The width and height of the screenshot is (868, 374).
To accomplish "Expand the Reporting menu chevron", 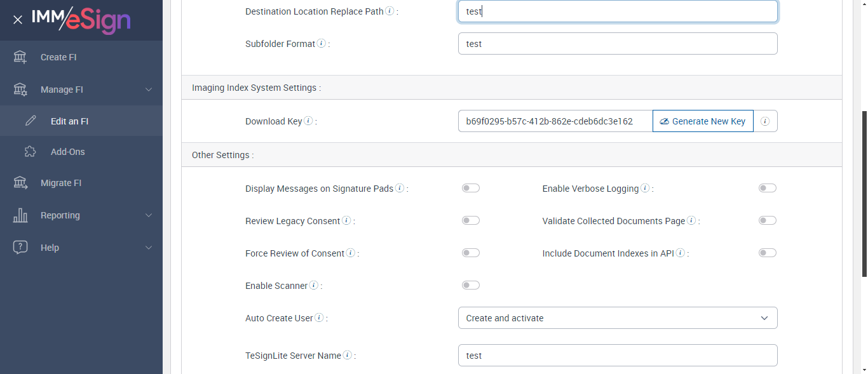I will click(x=149, y=215).
